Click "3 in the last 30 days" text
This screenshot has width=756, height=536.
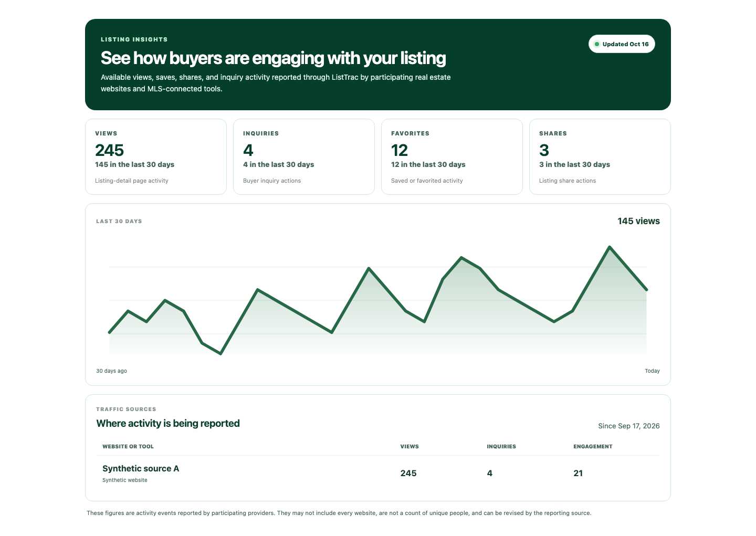574,164
